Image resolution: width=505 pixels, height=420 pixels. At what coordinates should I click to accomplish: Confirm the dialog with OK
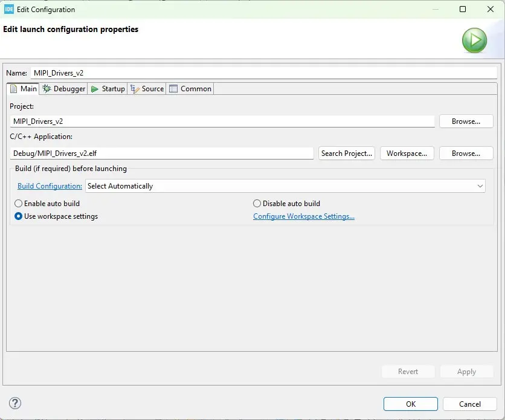point(410,404)
